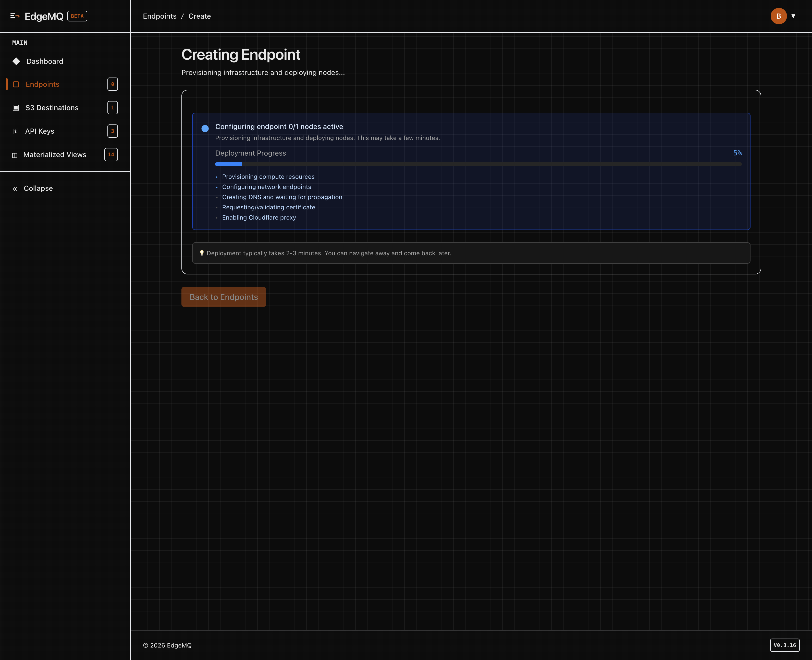This screenshot has width=812, height=660.
Task: Click the Materialized Views badge showing 14
Action: pyautogui.click(x=111, y=155)
